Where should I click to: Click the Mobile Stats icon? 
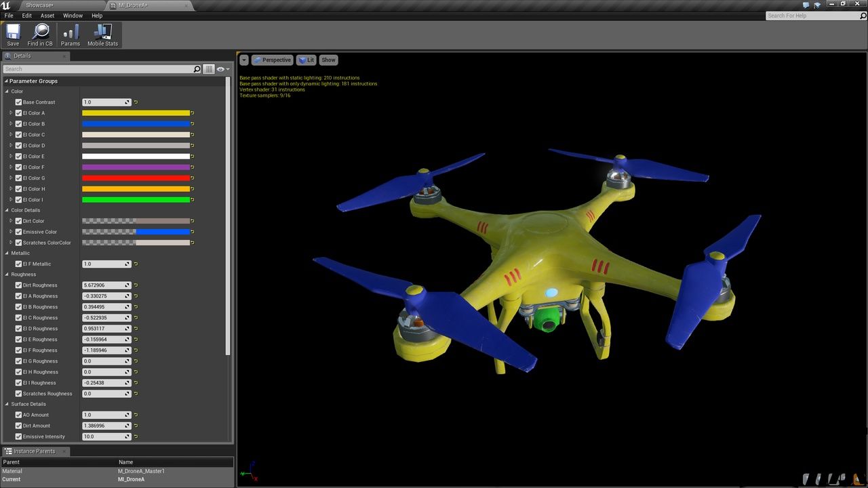click(x=102, y=35)
